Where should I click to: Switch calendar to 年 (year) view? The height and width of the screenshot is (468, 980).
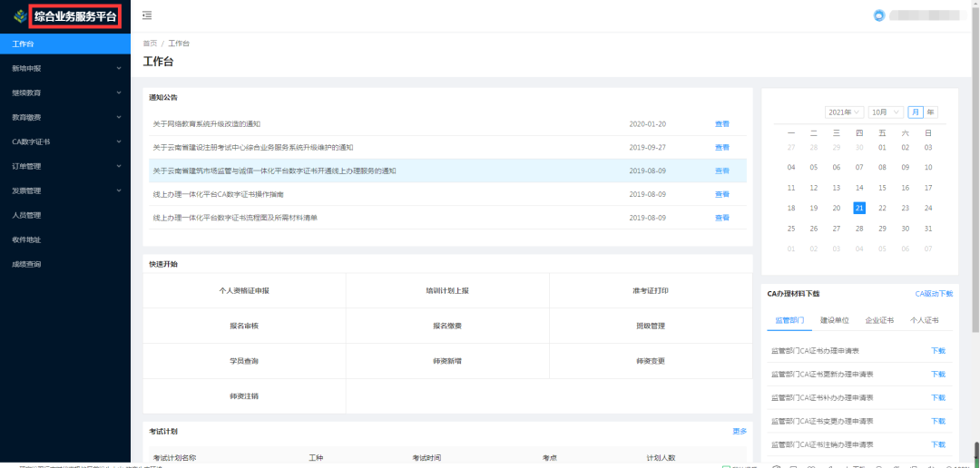pos(930,112)
